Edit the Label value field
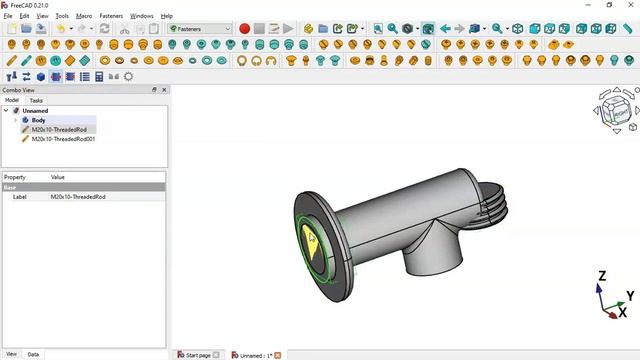Viewport: 640px width, 360px height. [x=107, y=197]
